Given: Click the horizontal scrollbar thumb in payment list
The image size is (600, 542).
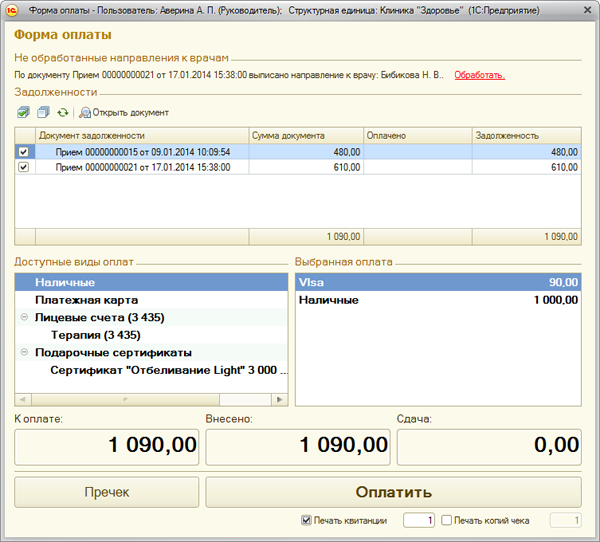Looking at the screenshot, I should [126, 400].
